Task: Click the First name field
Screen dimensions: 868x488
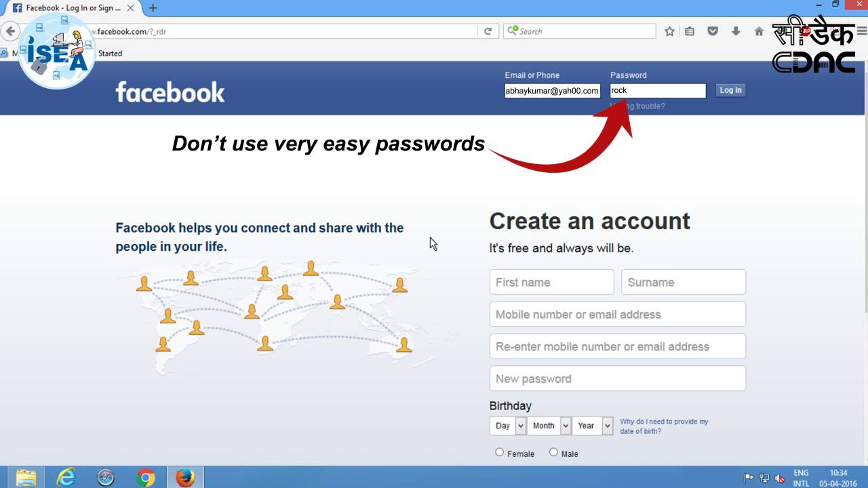Action: click(552, 282)
